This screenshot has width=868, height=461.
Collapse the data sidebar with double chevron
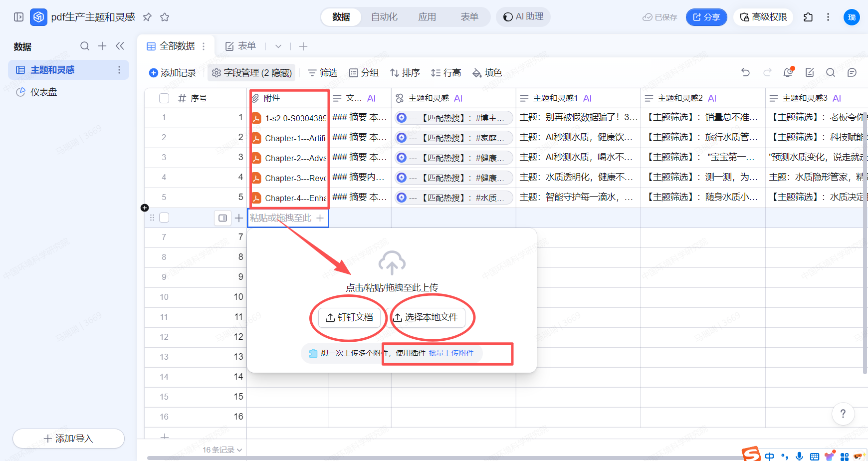120,46
